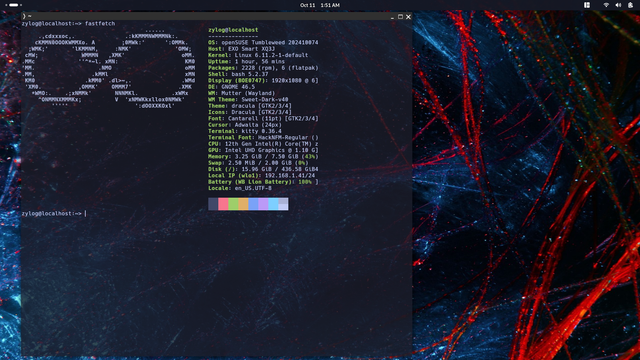Click the purple swatch in terminal color palette

point(263,204)
